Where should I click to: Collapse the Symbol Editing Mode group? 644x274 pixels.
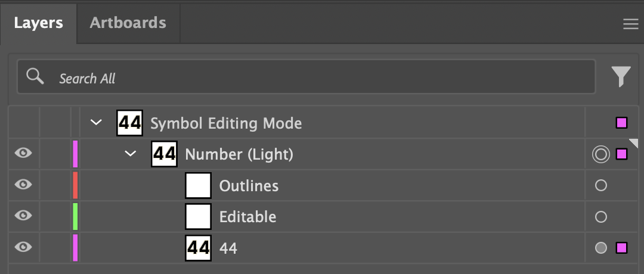pyautogui.click(x=95, y=123)
